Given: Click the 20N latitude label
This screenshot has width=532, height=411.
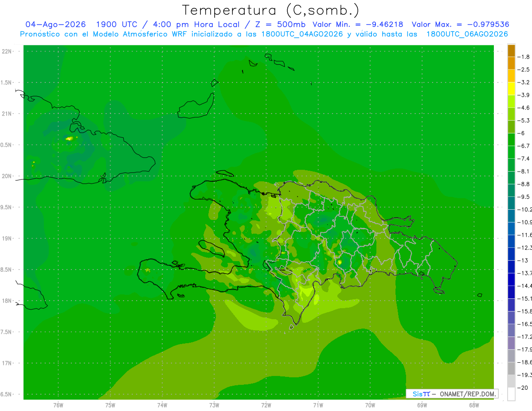Looking at the screenshot, I should coord(7,176).
